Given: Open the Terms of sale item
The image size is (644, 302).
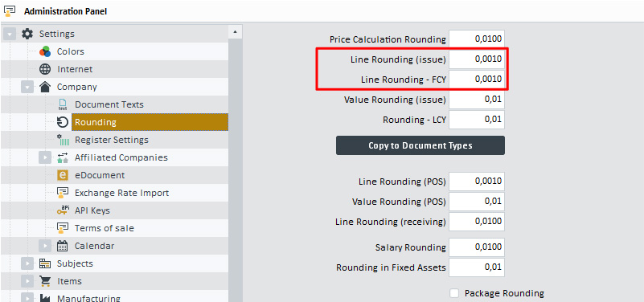Looking at the screenshot, I should [x=104, y=228].
